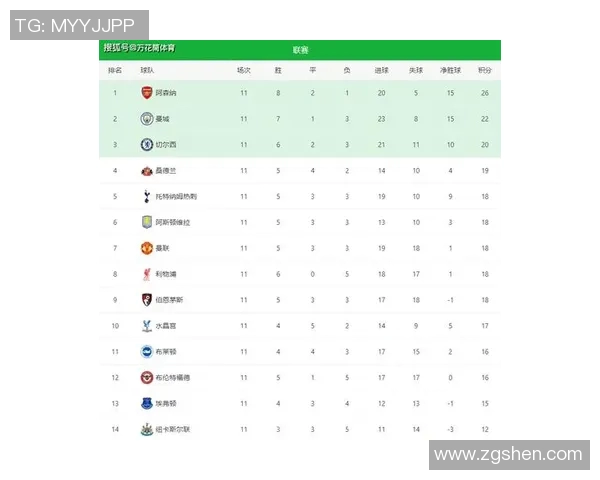Click the 净胜球 column header
This screenshot has width=600, height=480.
450,71
